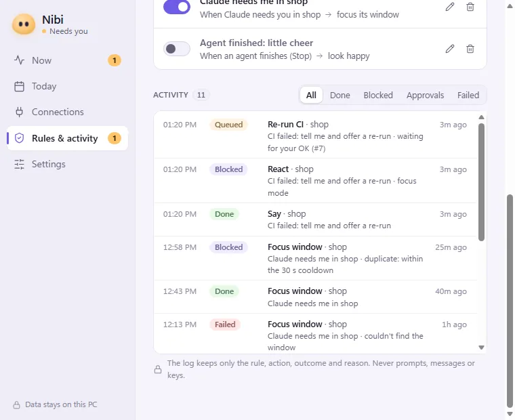Click the Today calendar icon

pos(20,86)
